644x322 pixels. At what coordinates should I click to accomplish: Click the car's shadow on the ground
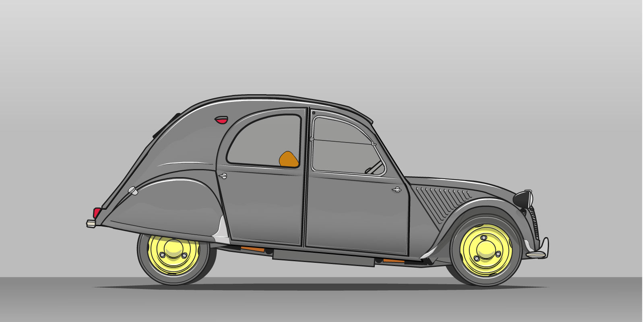pos(322,287)
